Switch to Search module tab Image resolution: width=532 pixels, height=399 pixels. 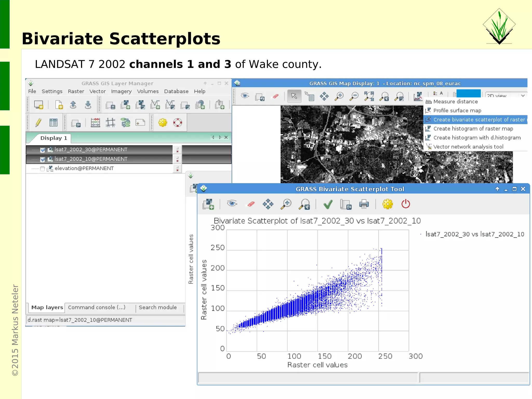click(x=158, y=308)
